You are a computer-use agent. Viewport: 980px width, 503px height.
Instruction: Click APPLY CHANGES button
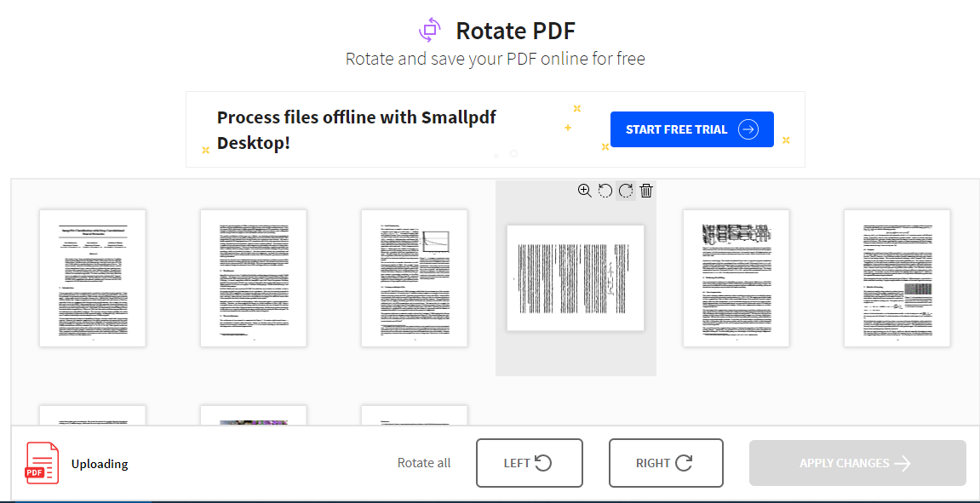[x=857, y=463]
